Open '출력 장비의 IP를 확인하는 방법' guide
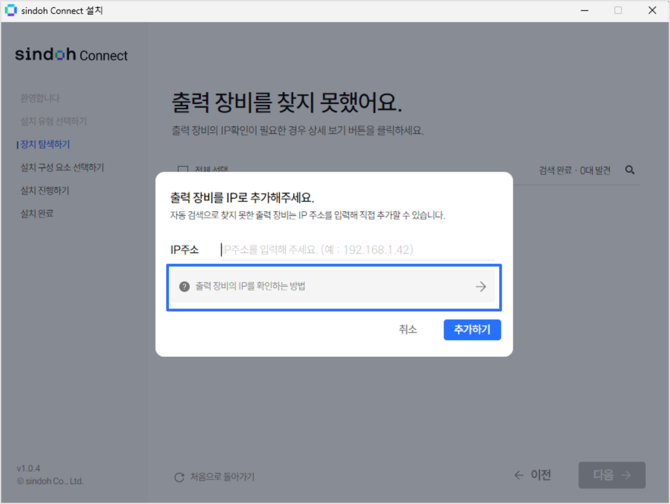This screenshot has width=670, height=504. 334,287
